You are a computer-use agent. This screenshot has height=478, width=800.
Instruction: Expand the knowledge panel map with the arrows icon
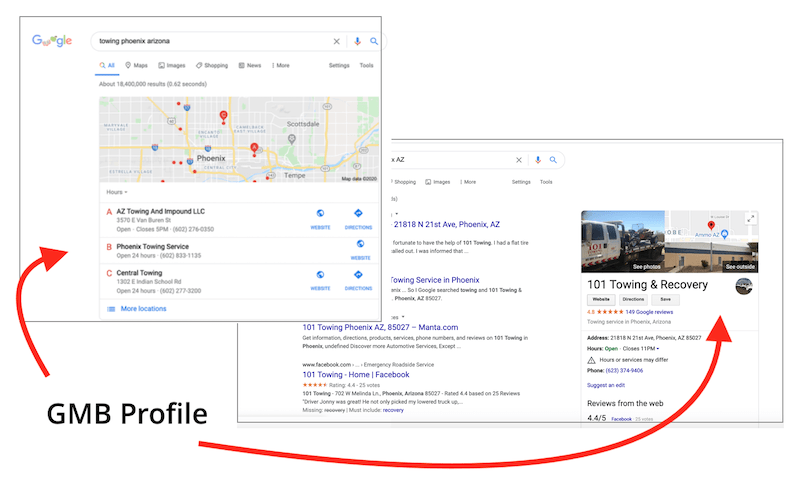[x=751, y=218]
